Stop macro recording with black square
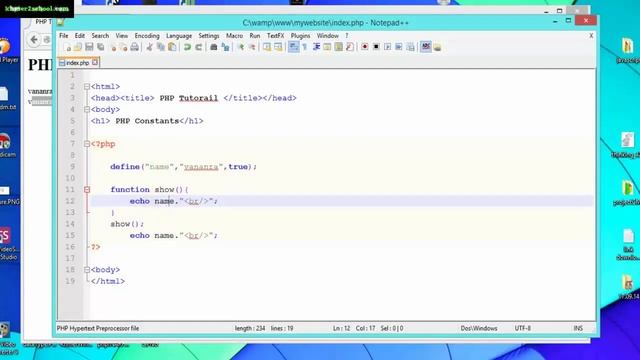Image resolution: width=640 pixels, height=360 pixels. coord(376,47)
